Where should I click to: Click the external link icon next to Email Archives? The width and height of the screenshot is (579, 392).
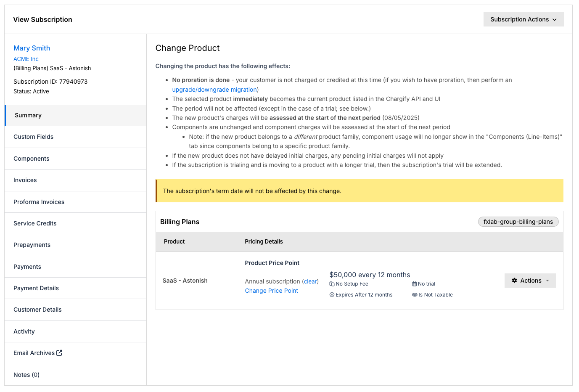point(59,353)
